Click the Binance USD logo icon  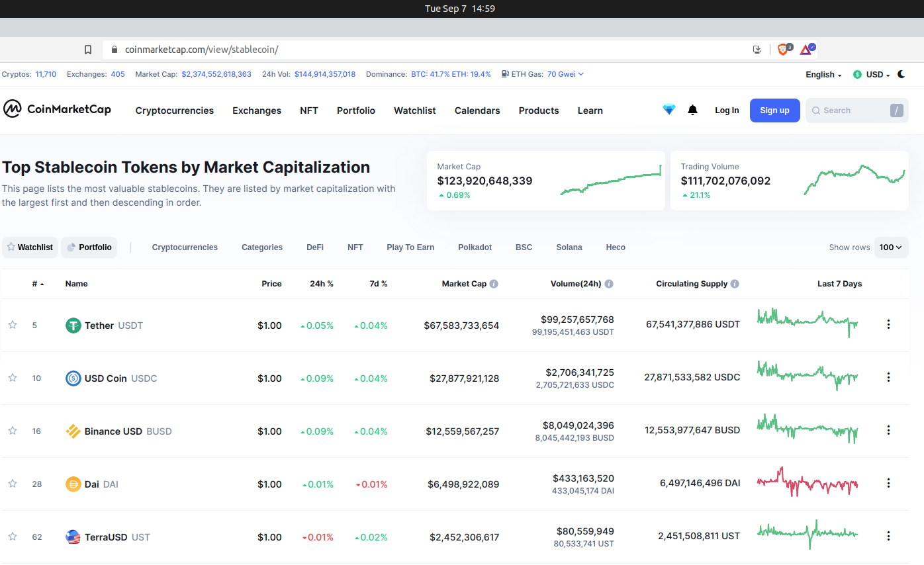pos(73,431)
